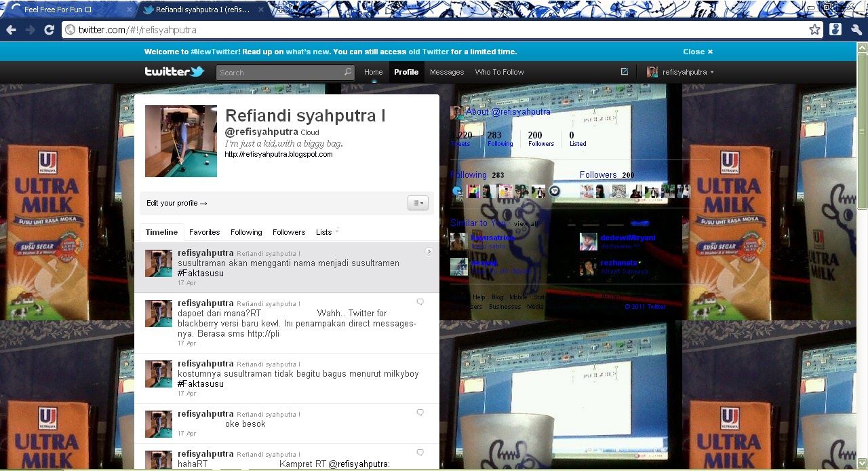Reload the page with the refresh icon
This screenshot has width=868, height=471.
click(49, 30)
